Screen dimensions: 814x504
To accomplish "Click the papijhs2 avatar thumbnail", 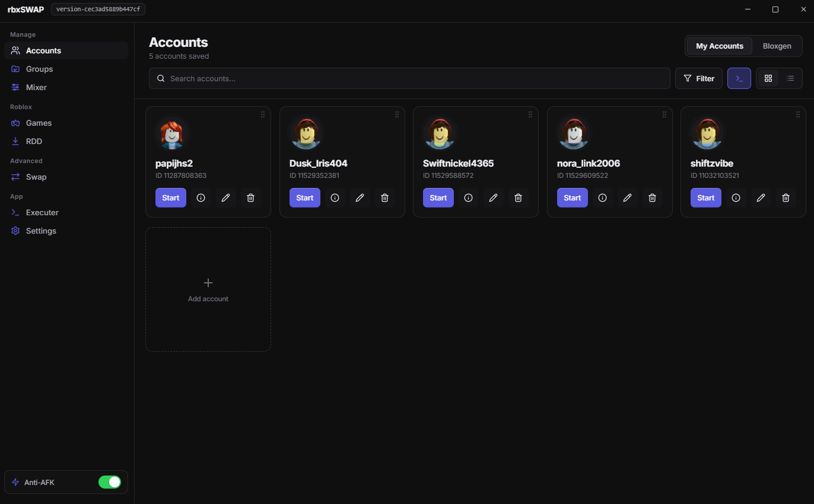I will [172, 133].
